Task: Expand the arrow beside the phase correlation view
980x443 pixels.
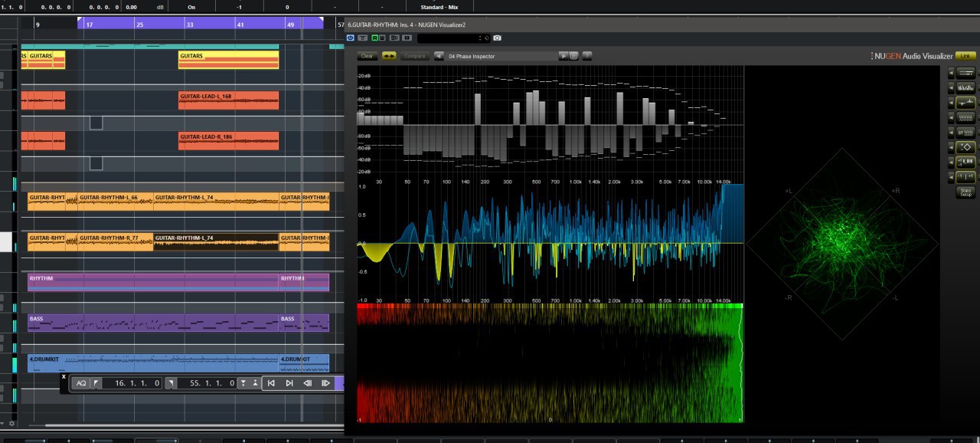Action: (x=951, y=103)
